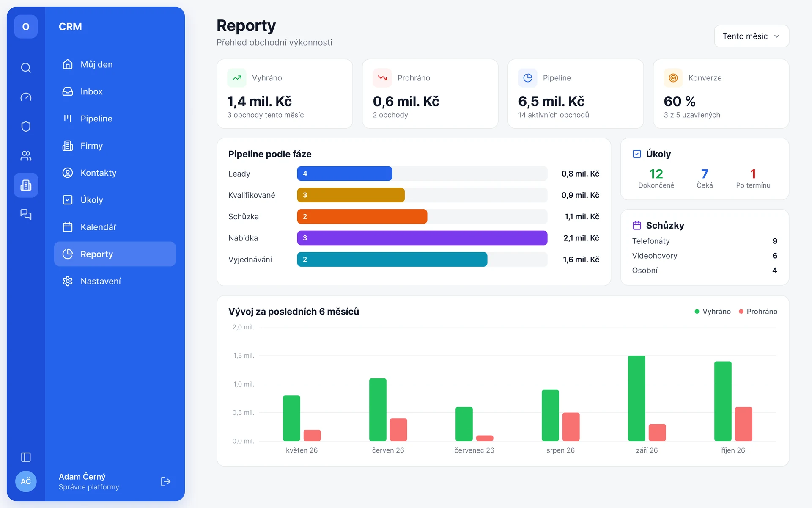Select the highlighted building icon in the rail
This screenshot has height=508, width=812.
[26, 185]
